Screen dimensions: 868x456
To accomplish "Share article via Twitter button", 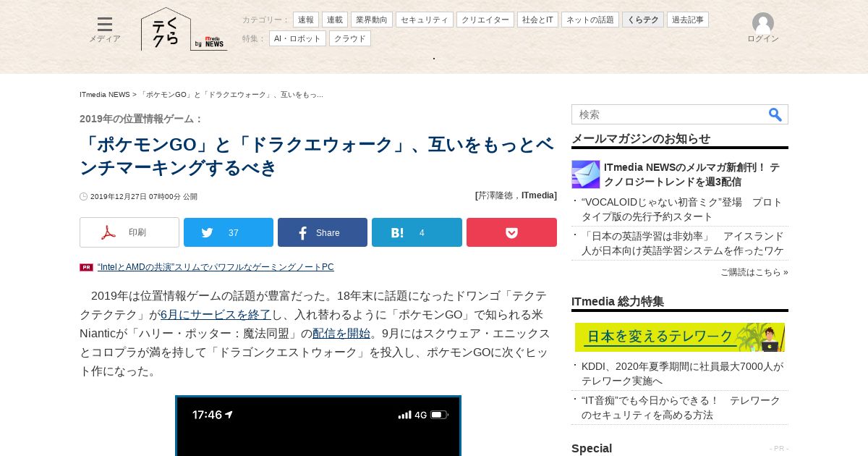I will point(229,232).
